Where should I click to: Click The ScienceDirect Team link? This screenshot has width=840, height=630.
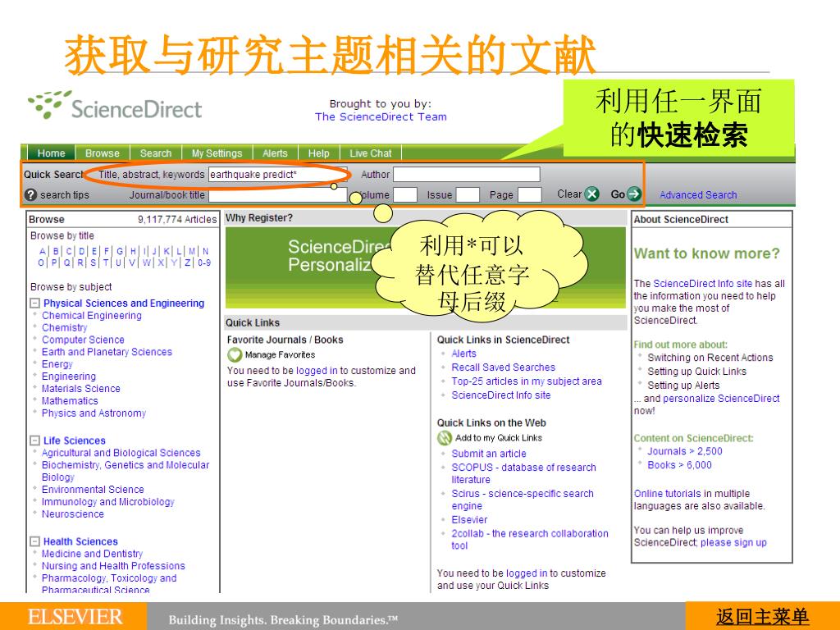pyautogui.click(x=381, y=116)
